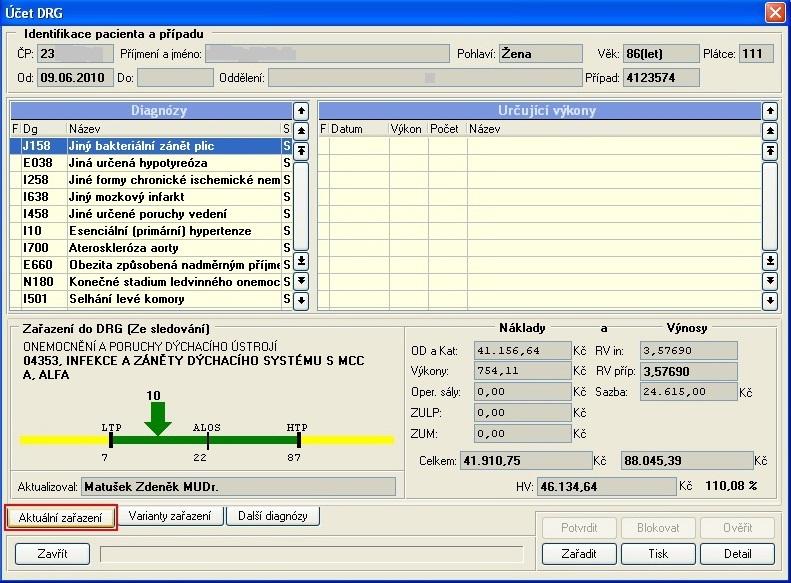Click the Zařadit button
Viewport: 791px width, 583px height.
click(x=579, y=554)
